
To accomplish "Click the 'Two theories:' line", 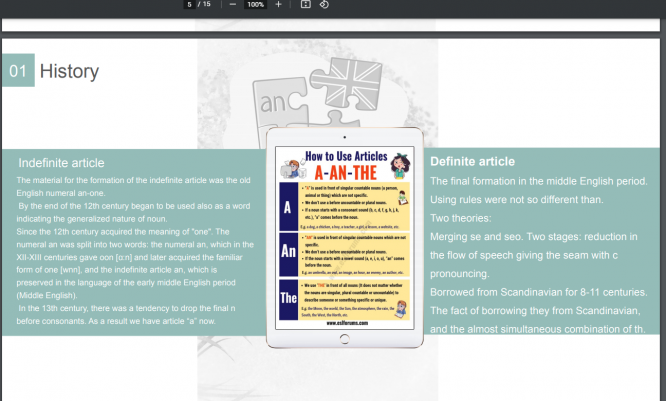I will click(x=460, y=218).
